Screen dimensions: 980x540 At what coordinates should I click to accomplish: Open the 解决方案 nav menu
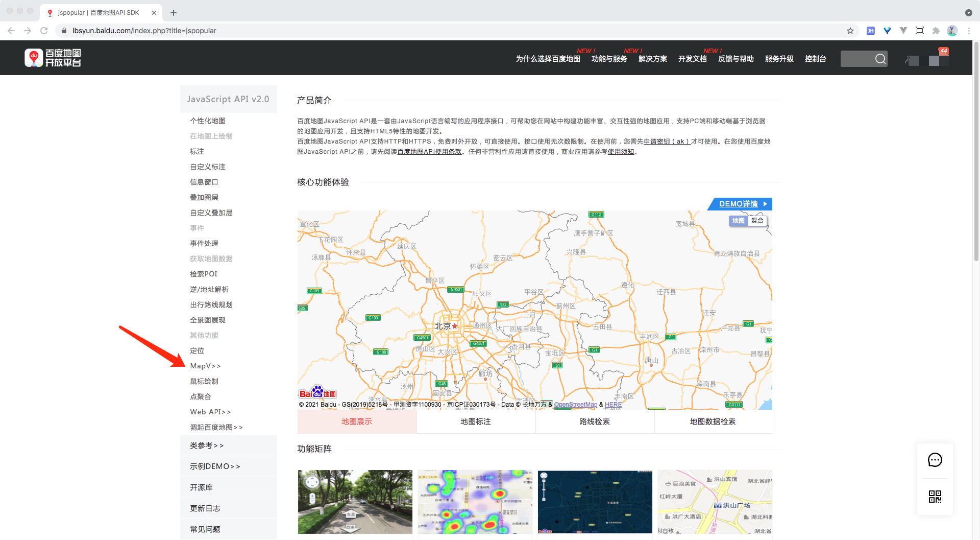point(653,59)
